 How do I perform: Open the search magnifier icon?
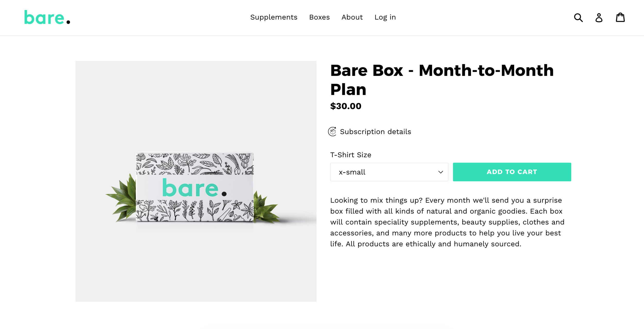pyautogui.click(x=578, y=18)
